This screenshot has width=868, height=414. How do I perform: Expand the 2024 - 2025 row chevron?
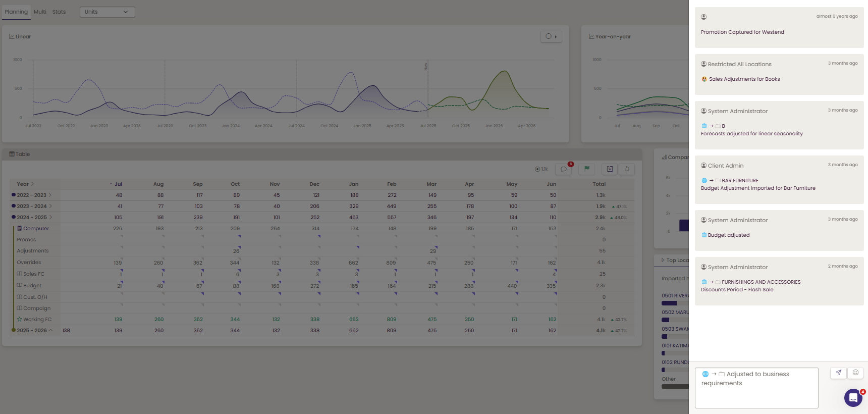click(51, 217)
